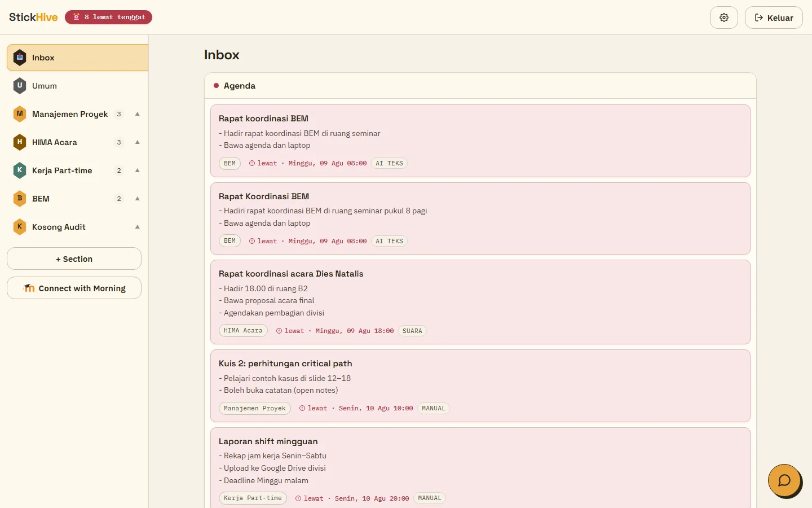Click the BEM hexagon B icon
Image resolution: width=812 pixels, height=508 pixels.
click(20, 199)
